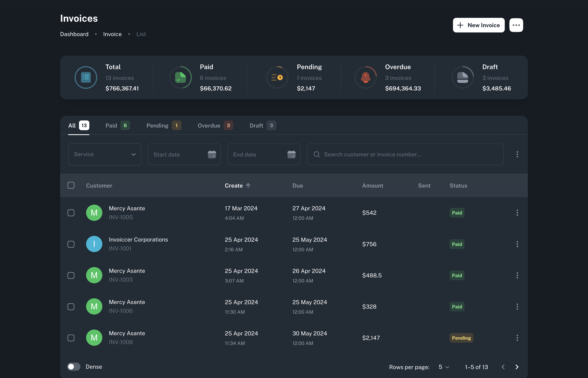Select checkbox for Invoiccer Corporations row

pos(71,244)
